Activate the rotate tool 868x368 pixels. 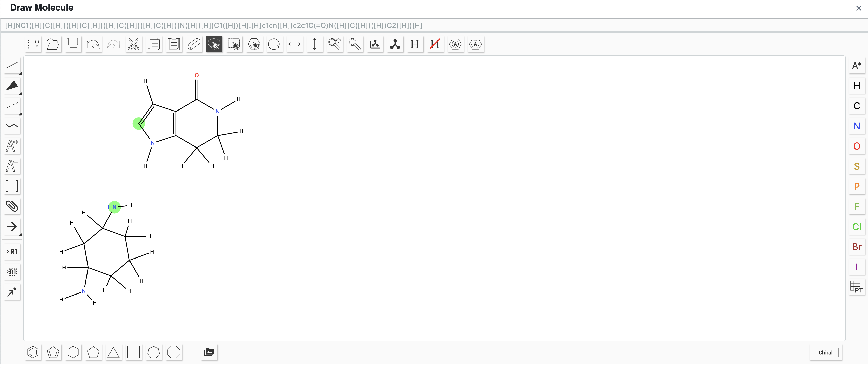pos(274,44)
